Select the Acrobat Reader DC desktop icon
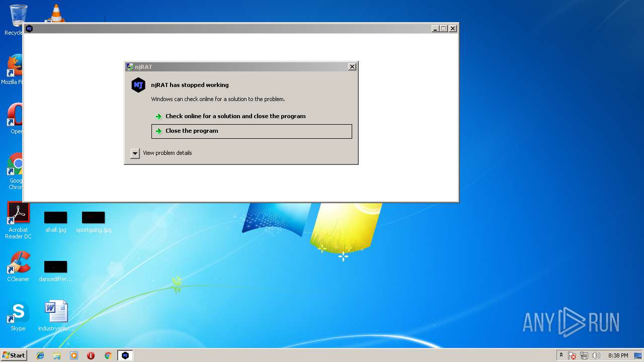The image size is (644, 362). point(19,220)
